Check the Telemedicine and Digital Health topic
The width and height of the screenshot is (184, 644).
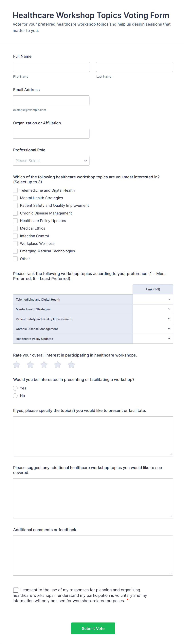pyautogui.click(x=15, y=190)
